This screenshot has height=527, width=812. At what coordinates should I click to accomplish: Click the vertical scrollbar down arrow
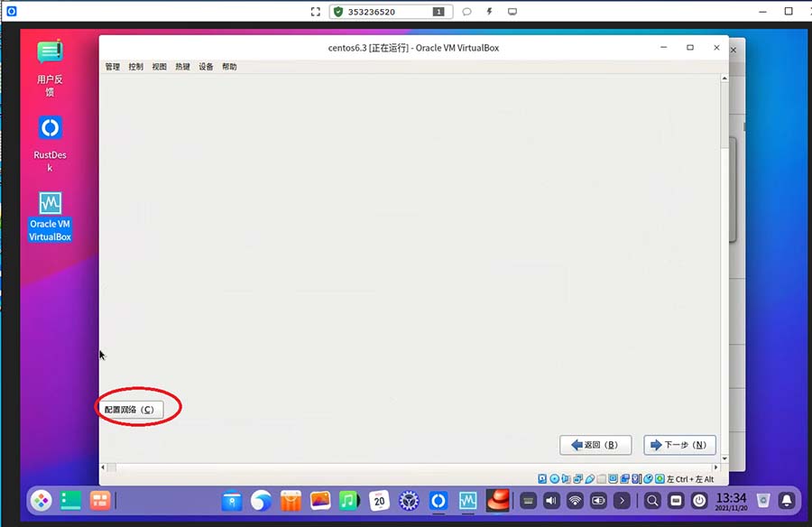point(724,458)
